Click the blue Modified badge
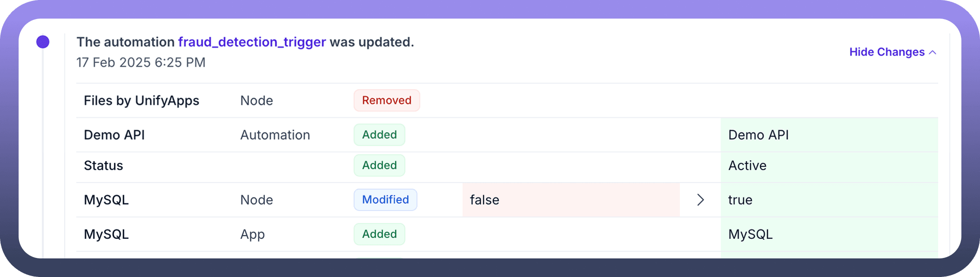 [385, 200]
